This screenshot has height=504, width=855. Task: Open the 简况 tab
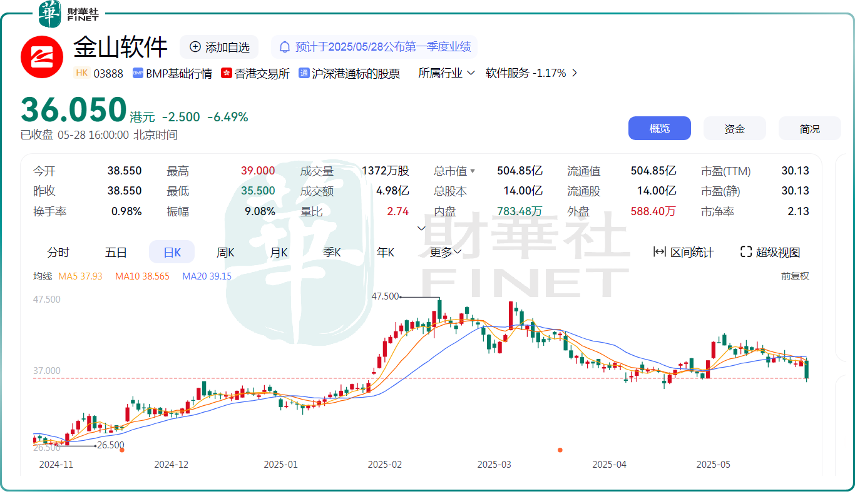[x=810, y=128]
